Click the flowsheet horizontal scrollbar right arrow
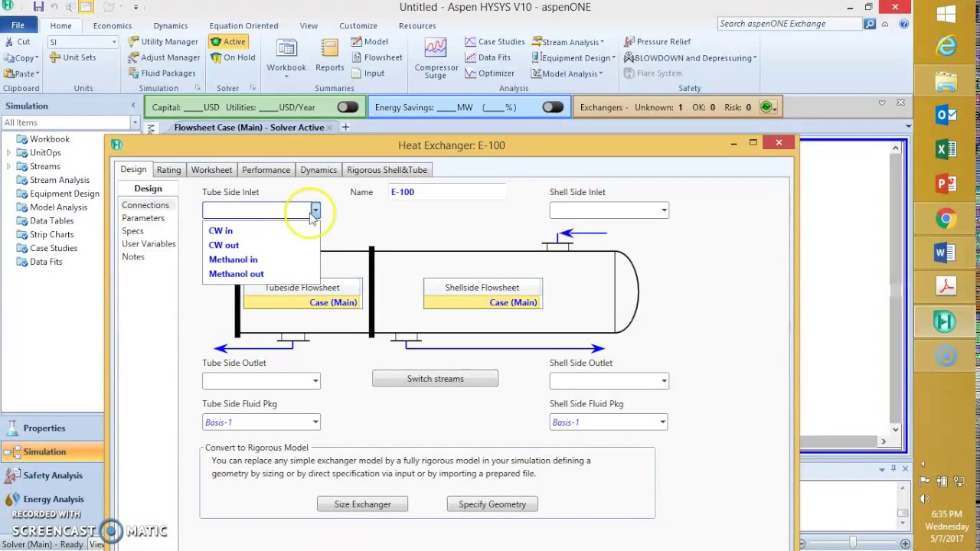 (883, 441)
